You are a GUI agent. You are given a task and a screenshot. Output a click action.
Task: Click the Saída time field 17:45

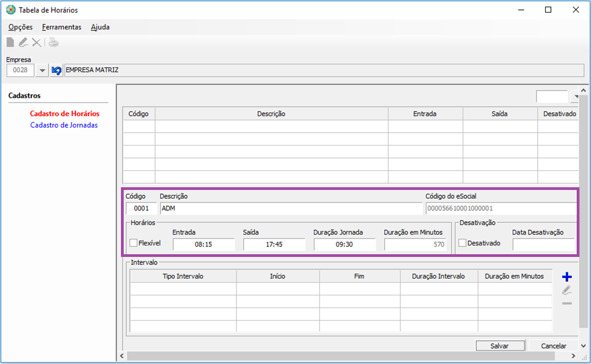pos(274,244)
